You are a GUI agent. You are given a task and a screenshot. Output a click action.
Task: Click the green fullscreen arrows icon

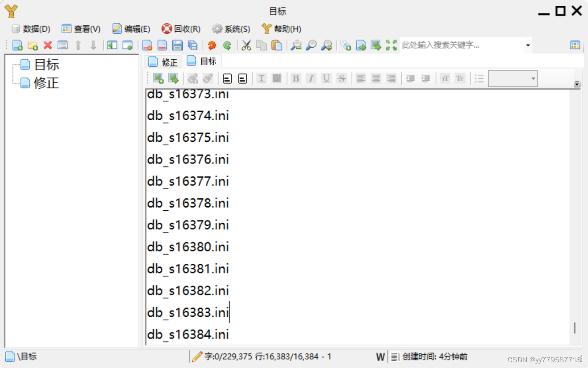391,45
